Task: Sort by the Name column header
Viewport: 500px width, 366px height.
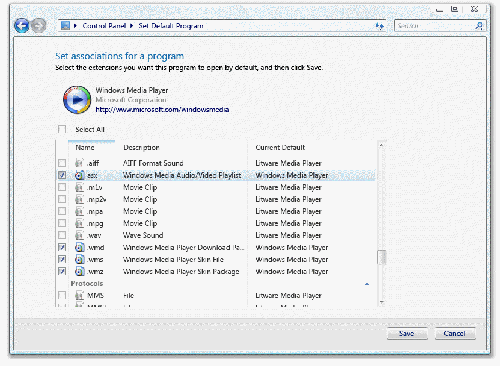Action: 91,147
